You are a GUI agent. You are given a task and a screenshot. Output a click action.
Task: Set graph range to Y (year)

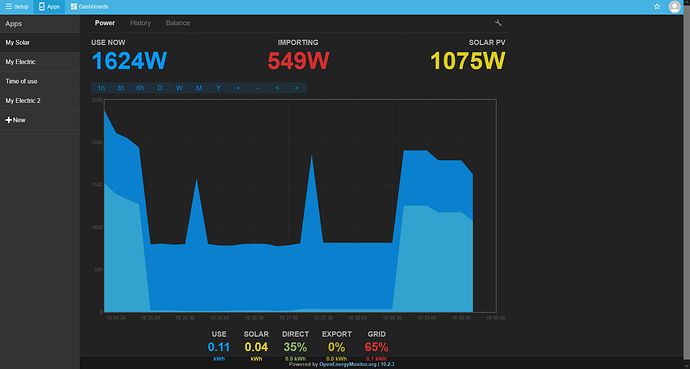218,88
